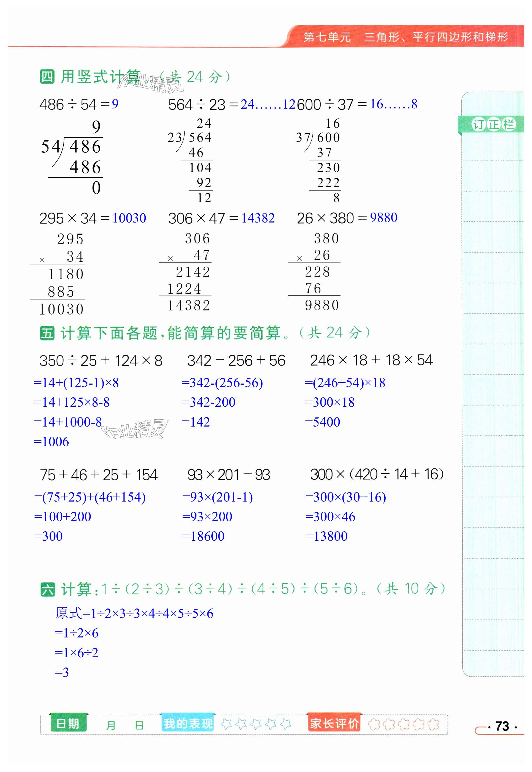The width and height of the screenshot is (532, 772).
Task: Click the 作业精灵 watermark near section four
Action: tap(151, 84)
